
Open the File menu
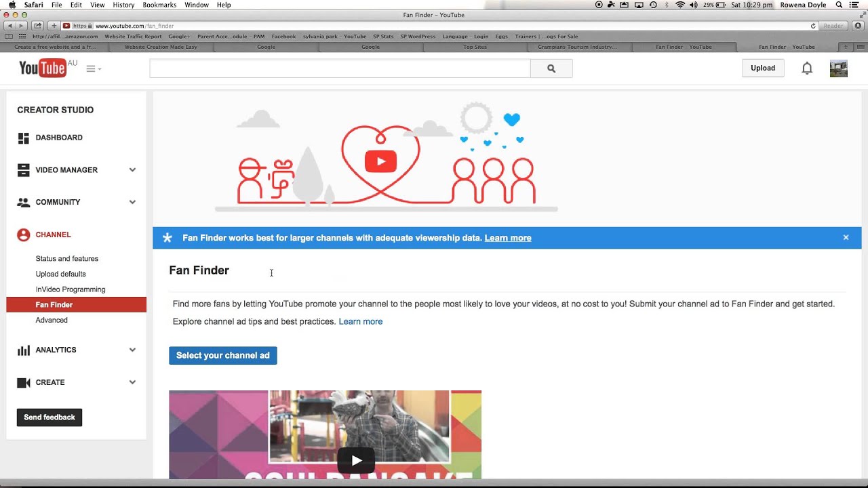point(57,5)
